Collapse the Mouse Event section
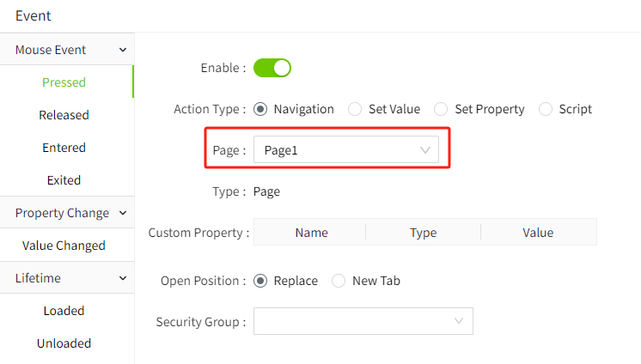 coord(123,51)
